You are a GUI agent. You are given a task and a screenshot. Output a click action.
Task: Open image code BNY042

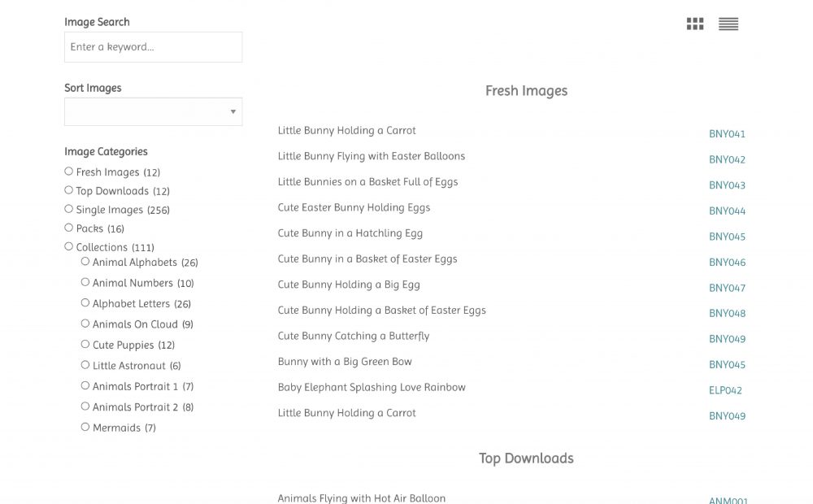(727, 159)
